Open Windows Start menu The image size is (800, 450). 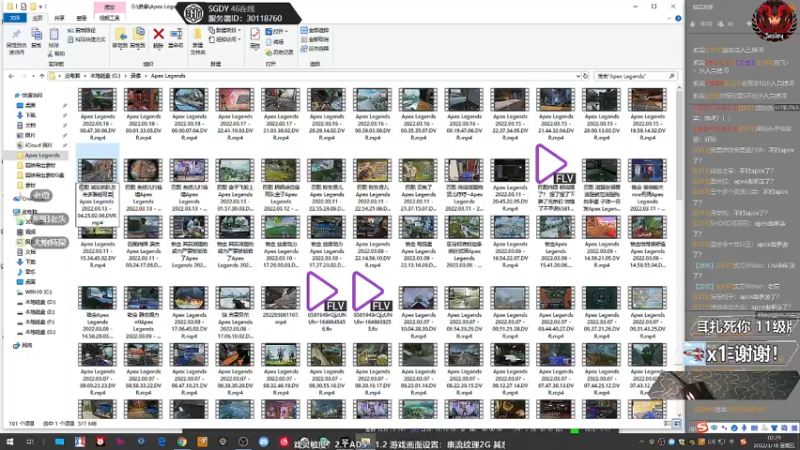tap(9, 442)
